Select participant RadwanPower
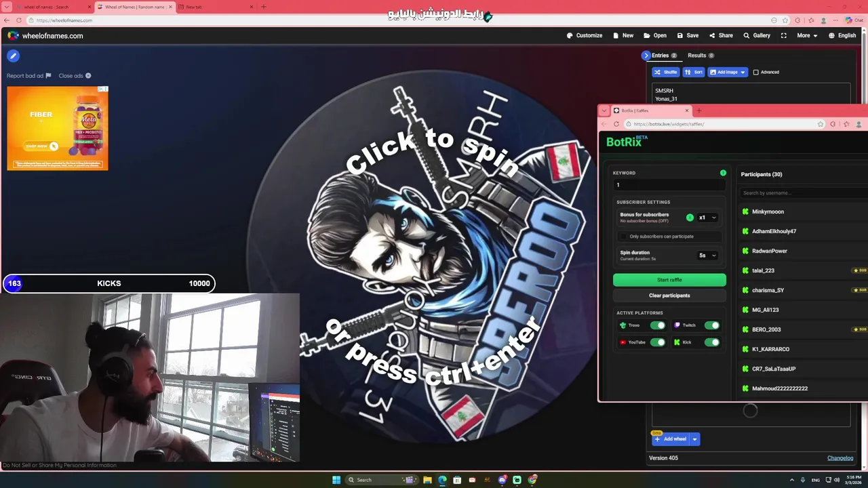 [x=769, y=251]
